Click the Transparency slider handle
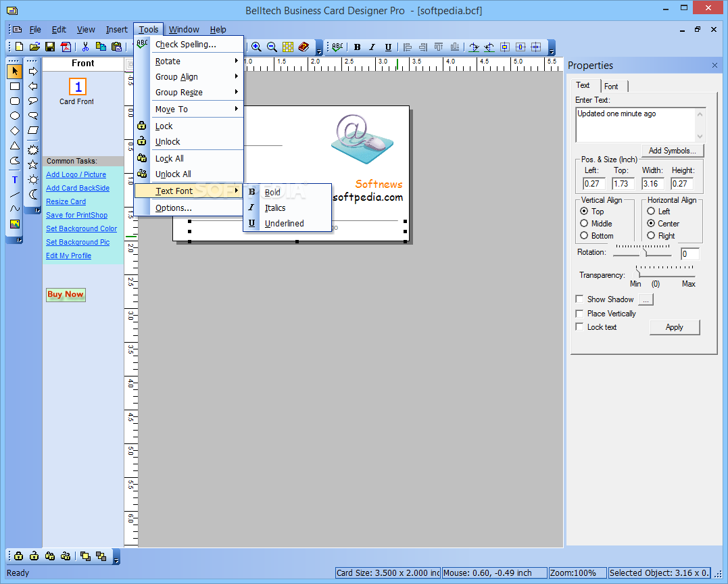The height and width of the screenshot is (584, 728). 639,273
